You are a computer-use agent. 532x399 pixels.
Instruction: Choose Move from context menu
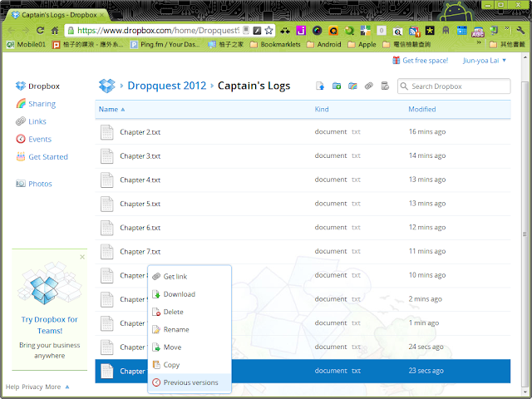point(190,347)
